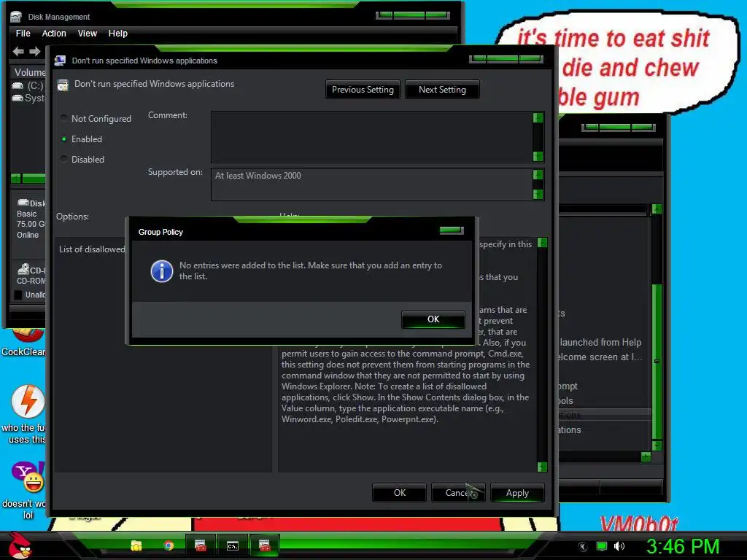This screenshot has width=747, height=560.
Task: Open the CockClear desktop shortcut
Action: (x=24, y=341)
